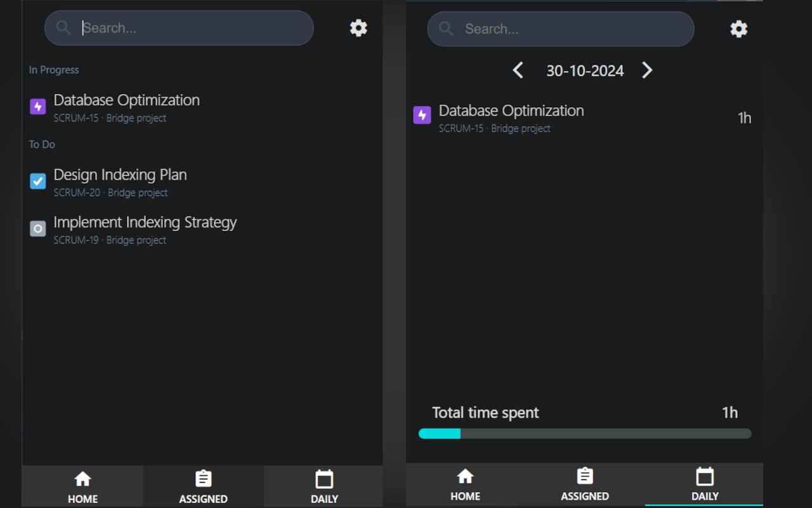
Task: Click purple epic icon in In Progress list
Action: tap(38, 107)
